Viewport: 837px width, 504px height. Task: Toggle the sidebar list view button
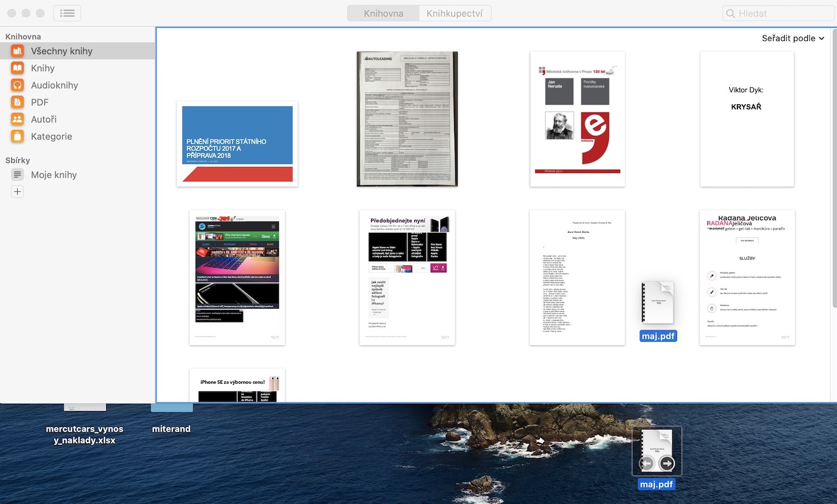67,13
